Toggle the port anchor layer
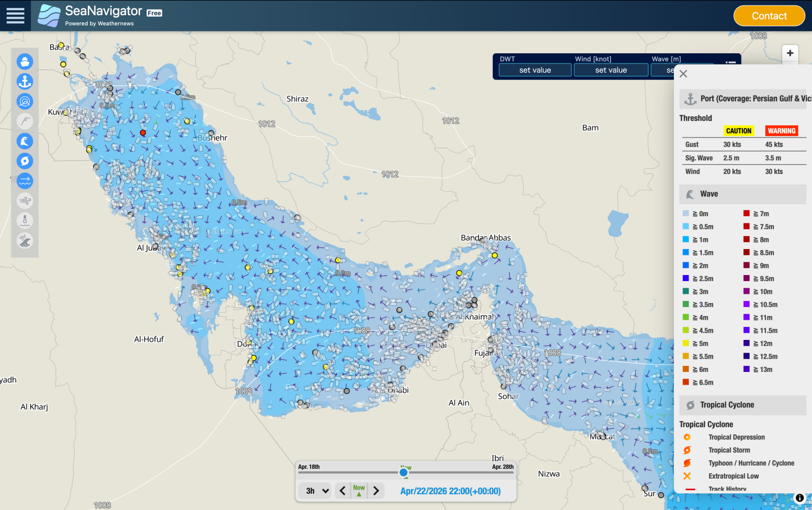The image size is (812, 510). (x=25, y=81)
